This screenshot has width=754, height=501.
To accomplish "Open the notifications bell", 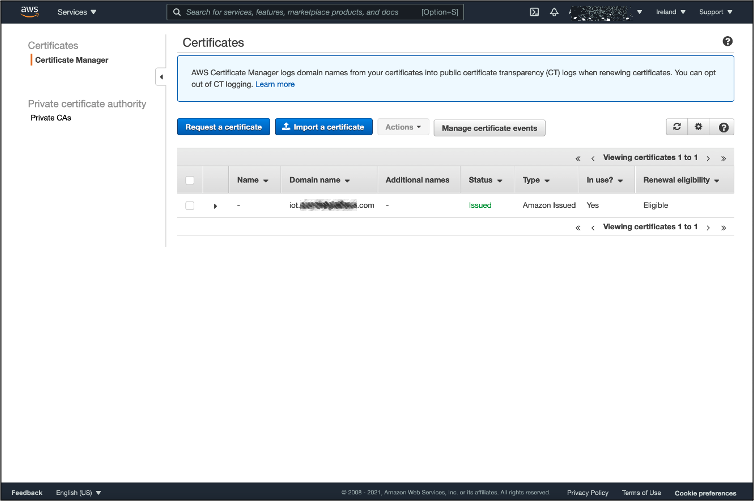I will coord(554,12).
